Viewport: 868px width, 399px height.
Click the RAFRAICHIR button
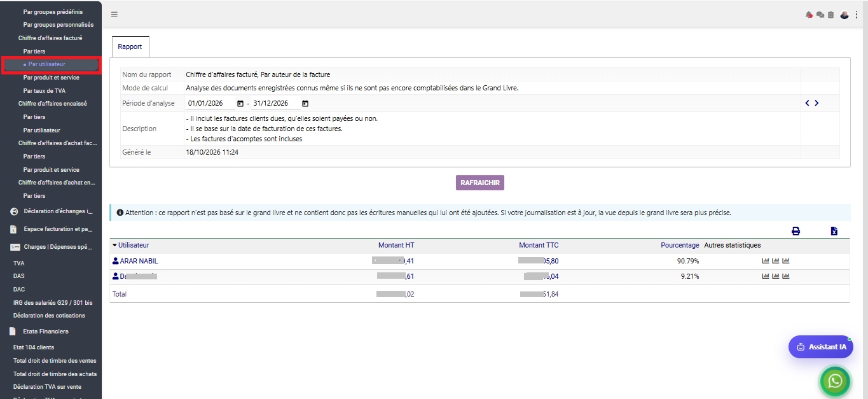click(480, 183)
